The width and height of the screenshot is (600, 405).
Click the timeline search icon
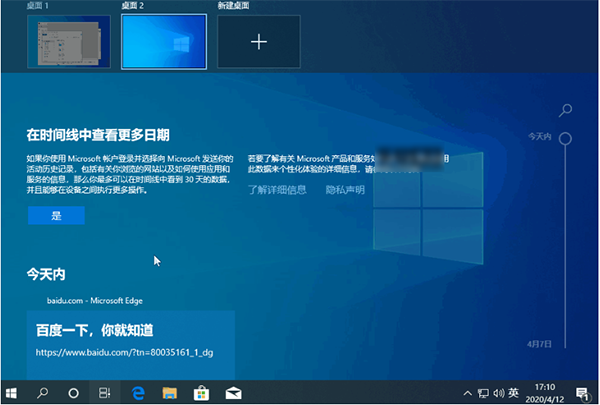coord(566,109)
